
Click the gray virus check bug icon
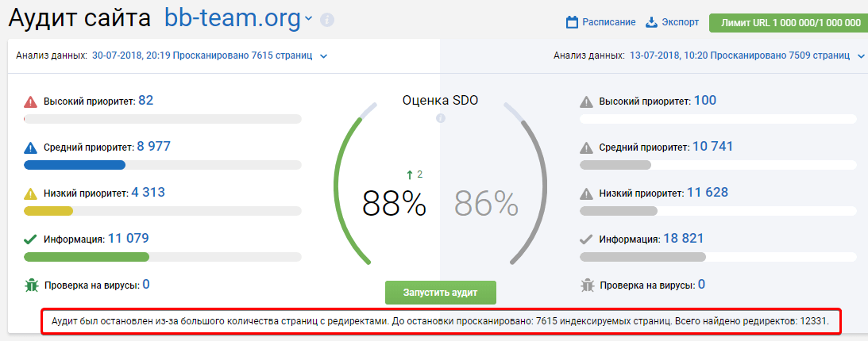coord(587,285)
